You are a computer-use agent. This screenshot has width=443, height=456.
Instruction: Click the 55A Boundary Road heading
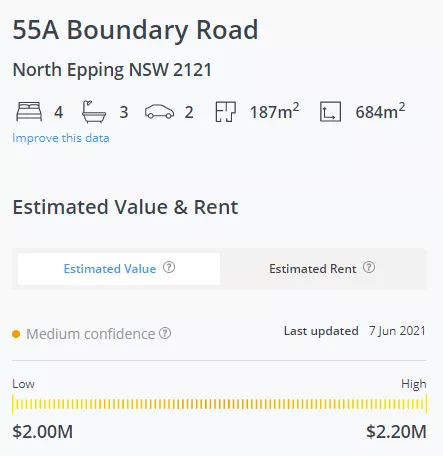pos(135,30)
